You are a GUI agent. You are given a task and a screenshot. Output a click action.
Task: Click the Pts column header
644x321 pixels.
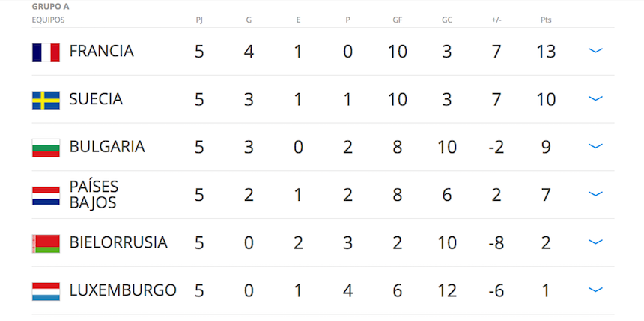pos(546,19)
